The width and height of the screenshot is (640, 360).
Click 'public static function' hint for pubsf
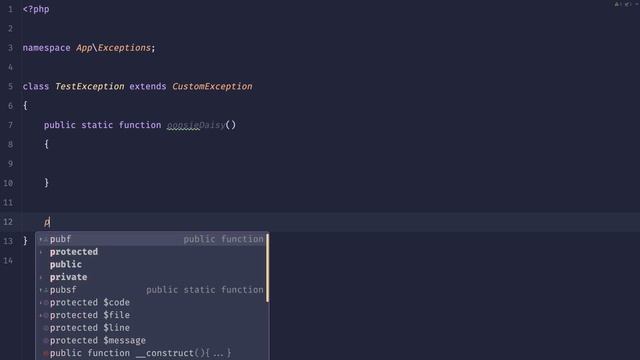205,290
